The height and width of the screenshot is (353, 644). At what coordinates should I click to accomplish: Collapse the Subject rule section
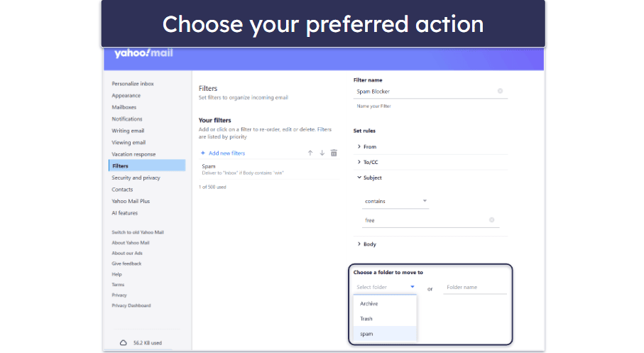pyautogui.click(x=369, y=178)
